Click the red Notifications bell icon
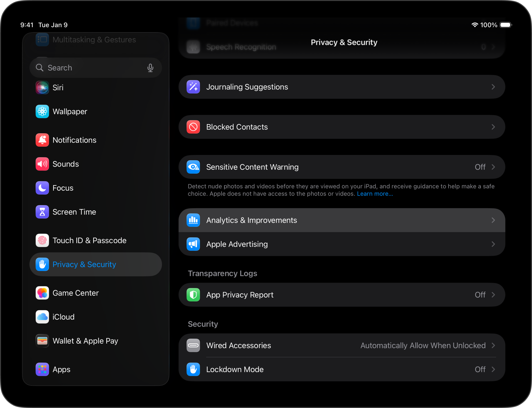The width and height of the screenshot is (532, 408). pos(42,140)
